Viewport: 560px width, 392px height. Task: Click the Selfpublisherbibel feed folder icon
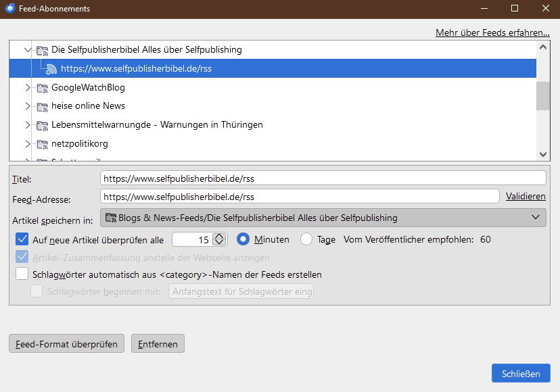(x=43, y=50)
